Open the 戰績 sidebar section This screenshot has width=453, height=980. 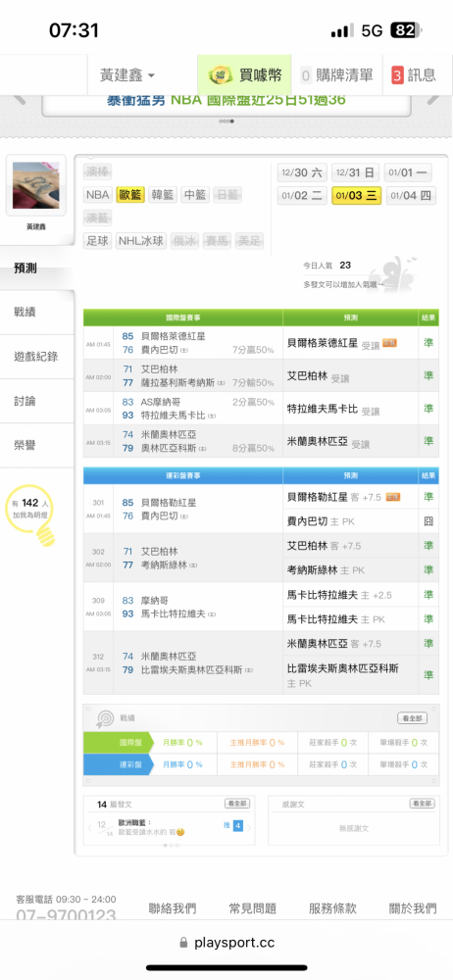[x=36, y=312]
